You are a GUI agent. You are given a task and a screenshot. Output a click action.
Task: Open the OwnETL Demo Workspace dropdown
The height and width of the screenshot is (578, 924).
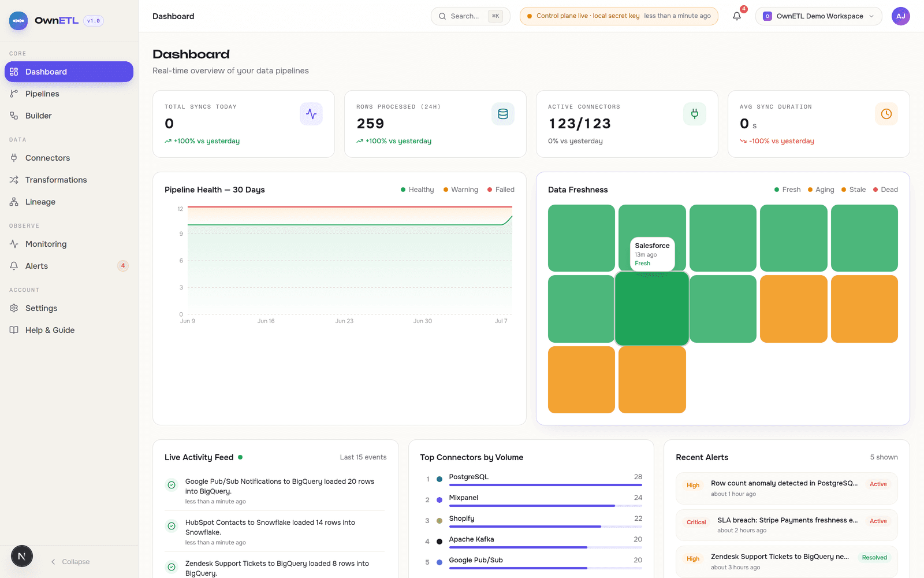(819, 16)
